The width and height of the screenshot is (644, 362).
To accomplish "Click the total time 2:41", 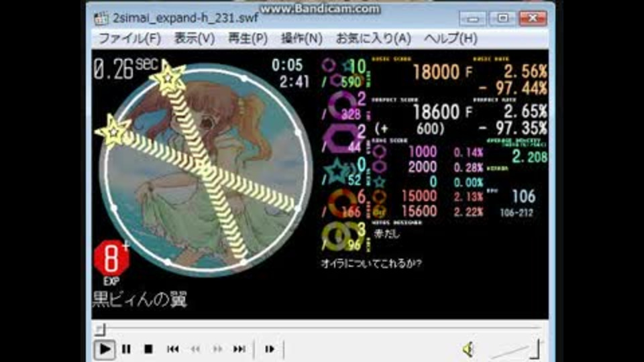I will coord(294,82).
